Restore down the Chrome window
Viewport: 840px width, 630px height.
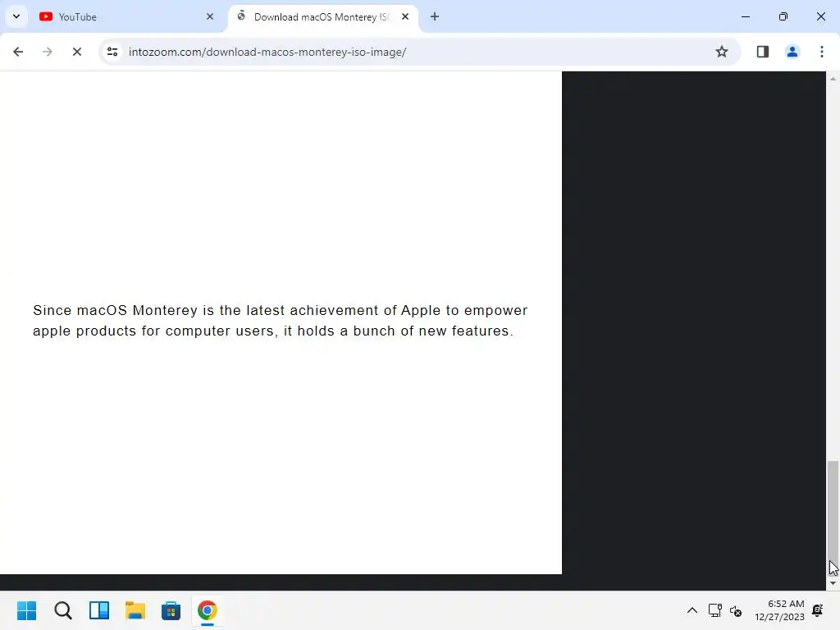click(x=783, y=16)
